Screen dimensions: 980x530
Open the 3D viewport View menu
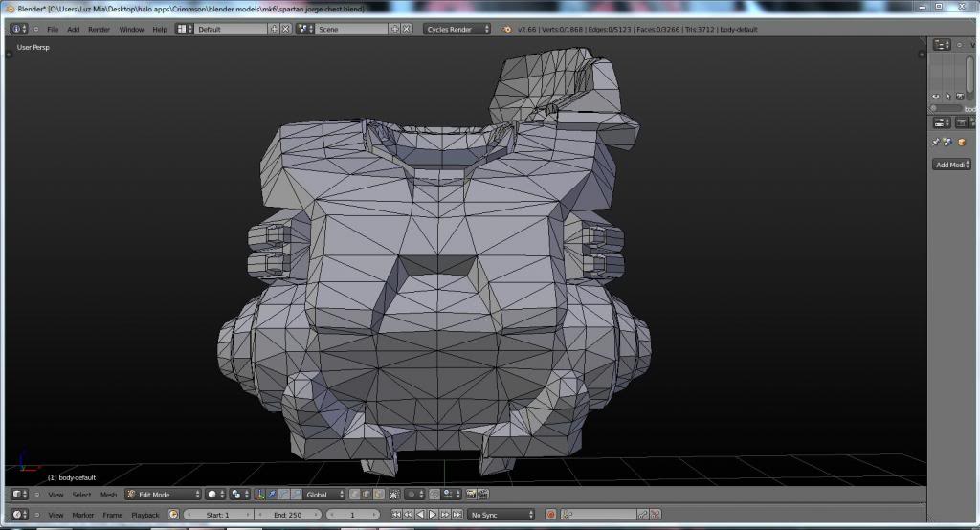[x=56, y=495]
